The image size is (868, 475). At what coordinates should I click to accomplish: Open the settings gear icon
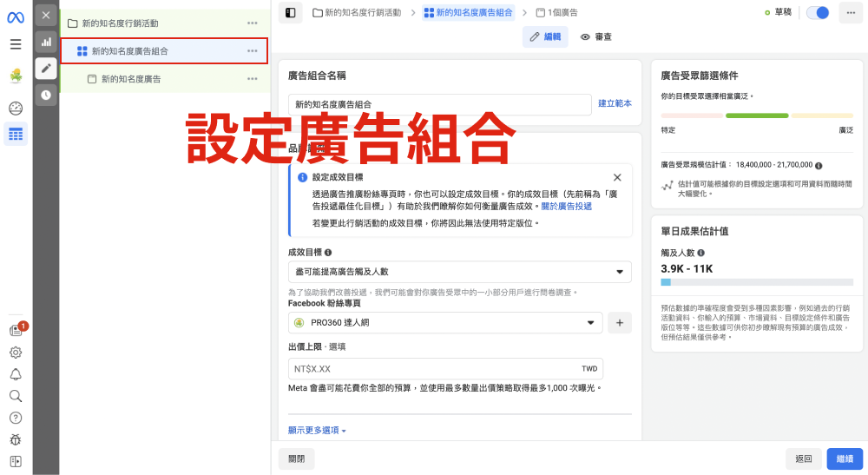[15, 353]
